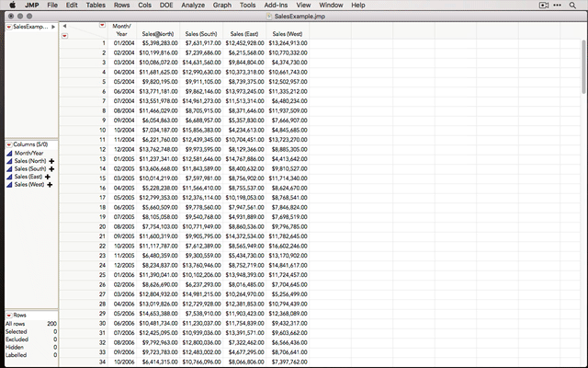
Task: Select row number 17 in the table
Action: 102,198
